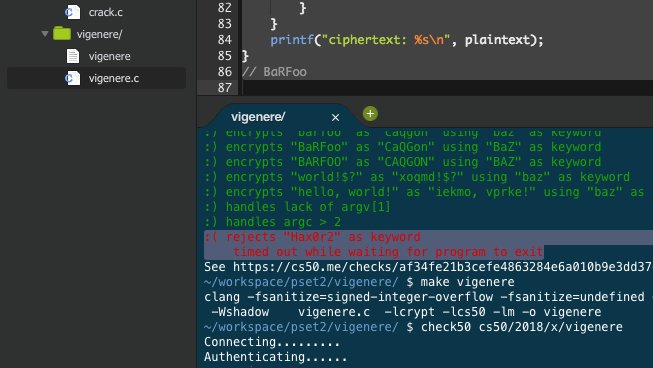Collapse the vigenere/ folder
Screen dimensions: 653x368
tap(45, 34)
